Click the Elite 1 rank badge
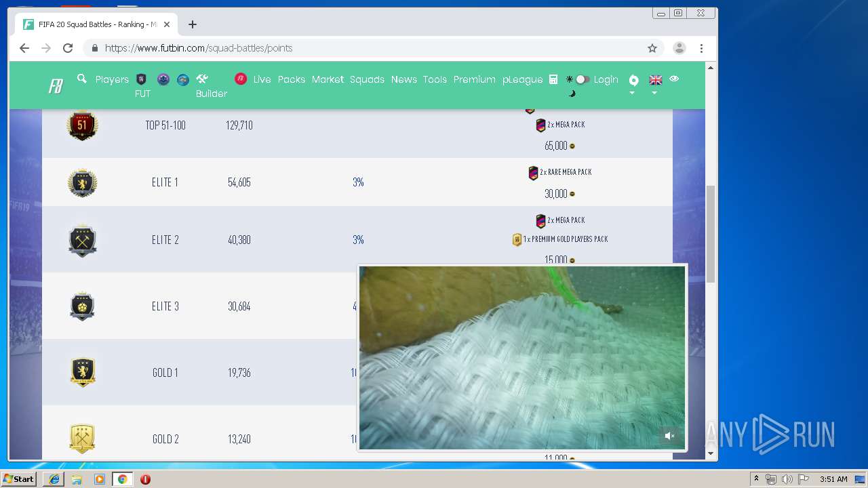Screen dimensions: 868x488 pos(82,182)
